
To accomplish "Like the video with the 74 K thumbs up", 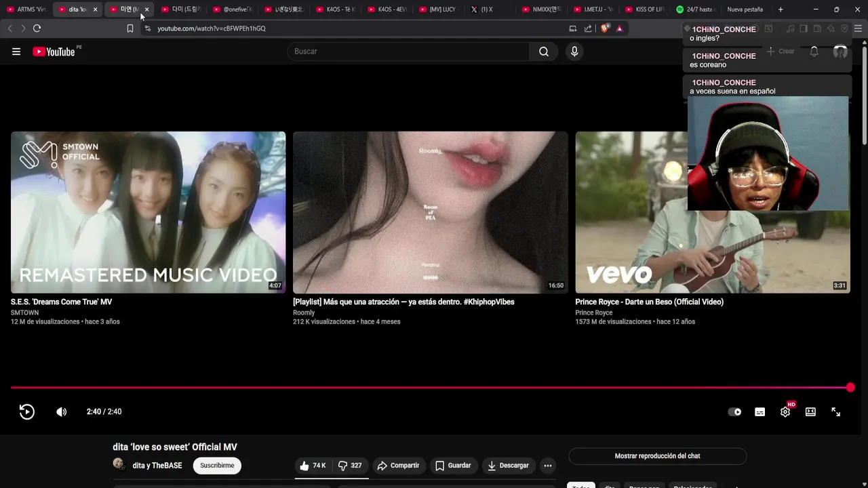I will tap(313, 466).
